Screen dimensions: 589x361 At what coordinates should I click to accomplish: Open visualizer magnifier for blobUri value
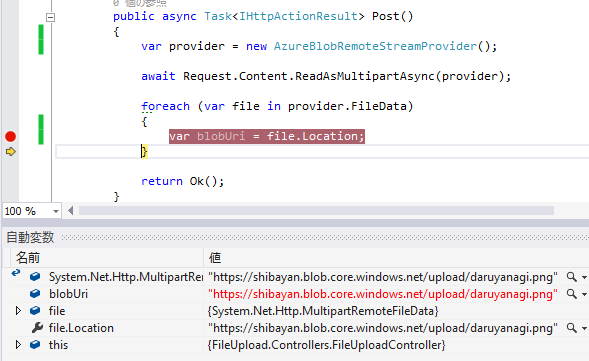click(571, 294)
